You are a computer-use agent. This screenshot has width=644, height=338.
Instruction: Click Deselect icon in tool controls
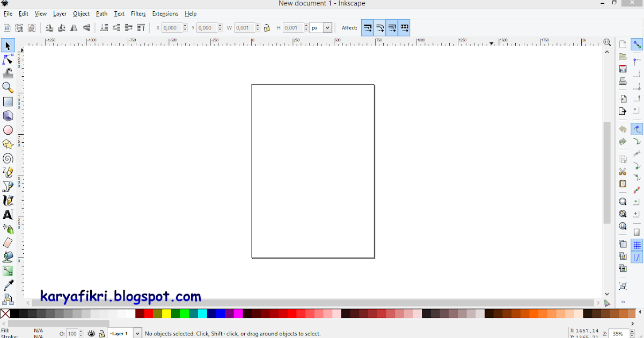[32, 28]
